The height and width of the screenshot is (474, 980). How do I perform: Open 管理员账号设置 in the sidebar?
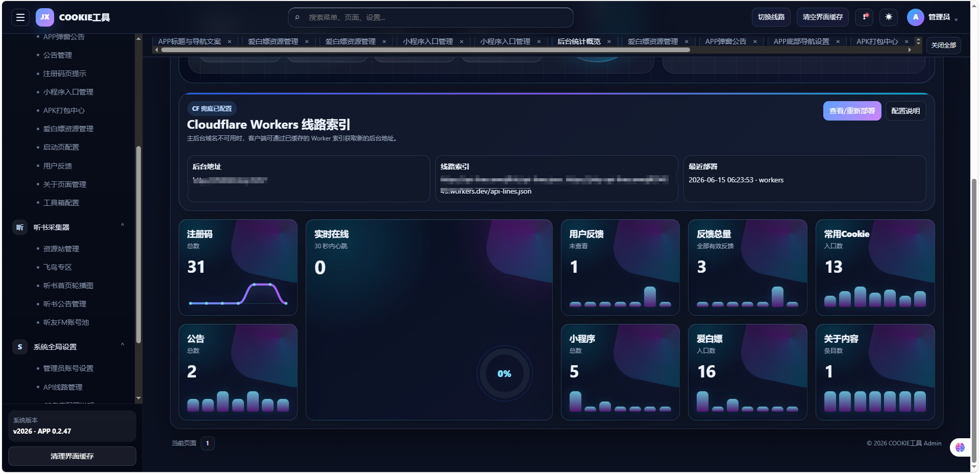tap(68, 368)
